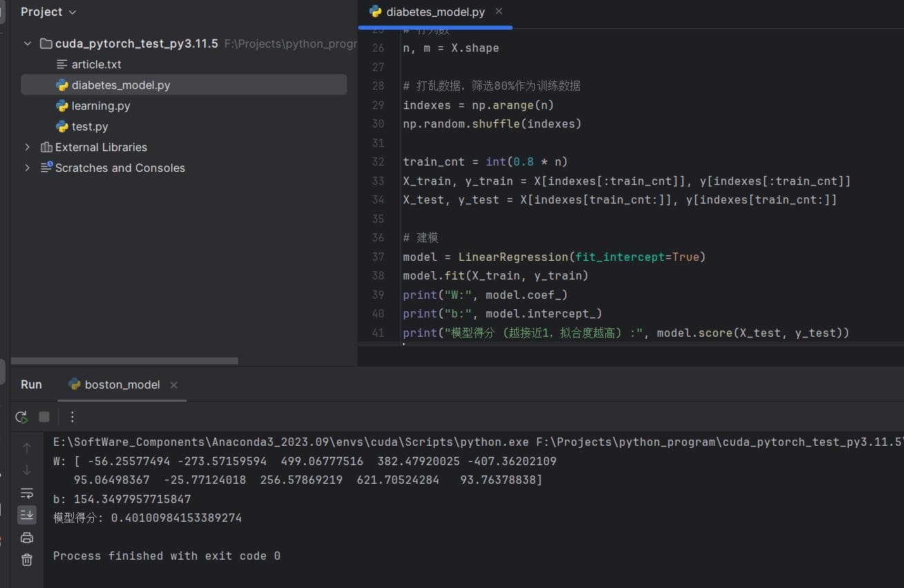
Task: Click 'Process finished with exit code 0'
Action: [x=167, y=556]
